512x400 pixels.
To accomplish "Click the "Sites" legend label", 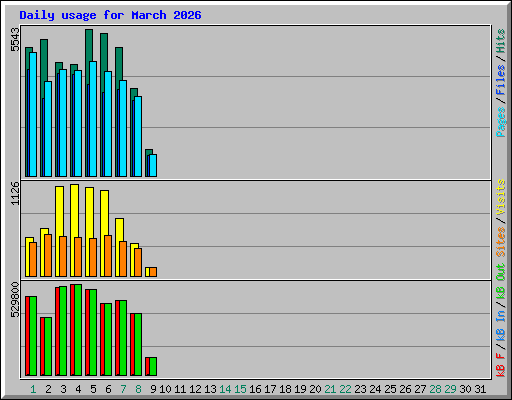I will 500,242.
